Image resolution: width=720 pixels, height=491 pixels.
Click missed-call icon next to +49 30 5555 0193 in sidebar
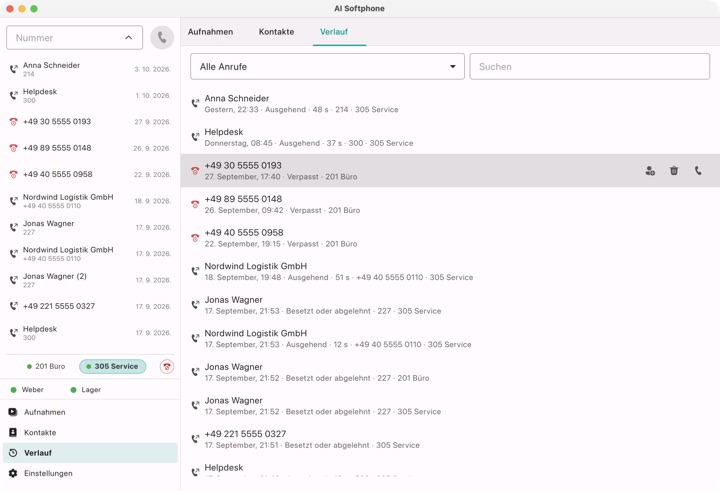point(13,122)
